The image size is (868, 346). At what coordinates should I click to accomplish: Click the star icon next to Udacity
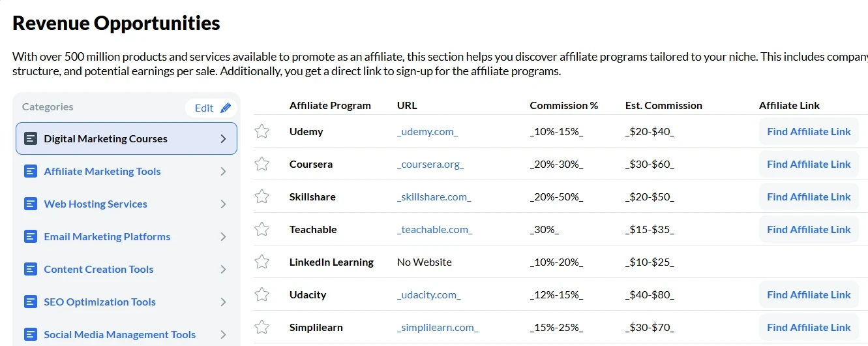pos(262,294)
